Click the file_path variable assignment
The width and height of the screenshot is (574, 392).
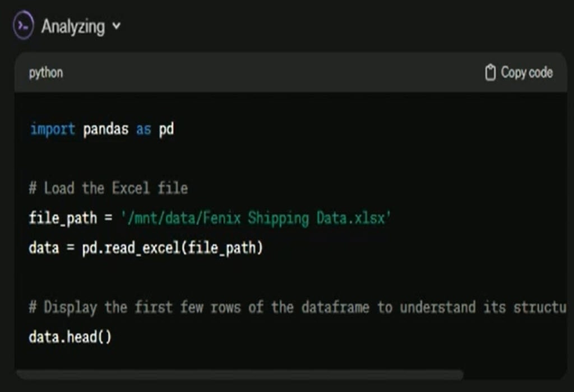[63, 218]
